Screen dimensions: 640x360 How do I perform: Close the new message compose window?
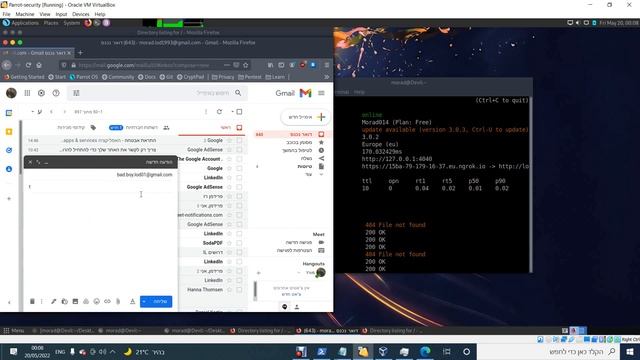pos(30,162)
